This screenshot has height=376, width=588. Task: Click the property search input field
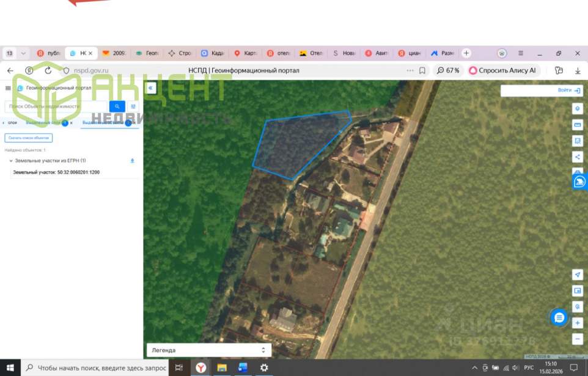56,106
